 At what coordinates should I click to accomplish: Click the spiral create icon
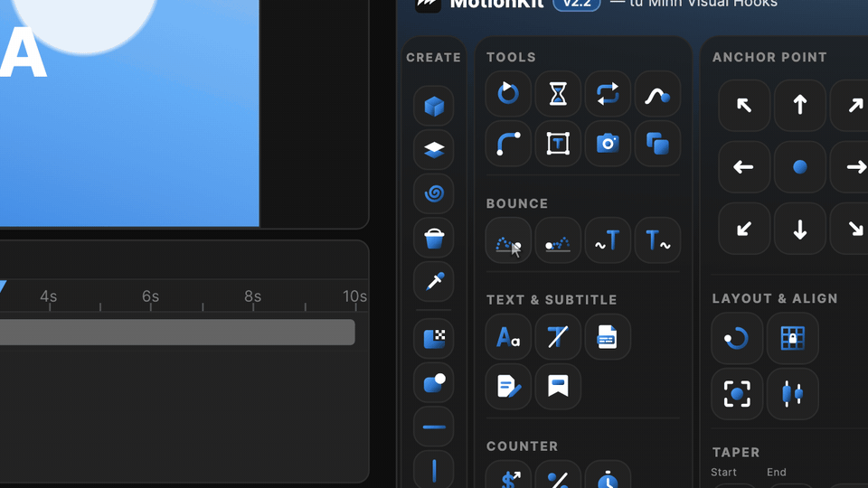[434, 193]
